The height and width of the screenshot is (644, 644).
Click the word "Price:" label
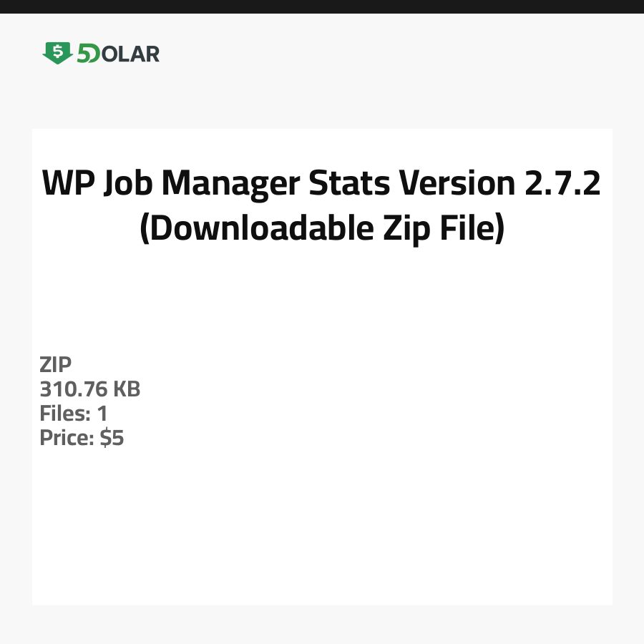(67, 438)
